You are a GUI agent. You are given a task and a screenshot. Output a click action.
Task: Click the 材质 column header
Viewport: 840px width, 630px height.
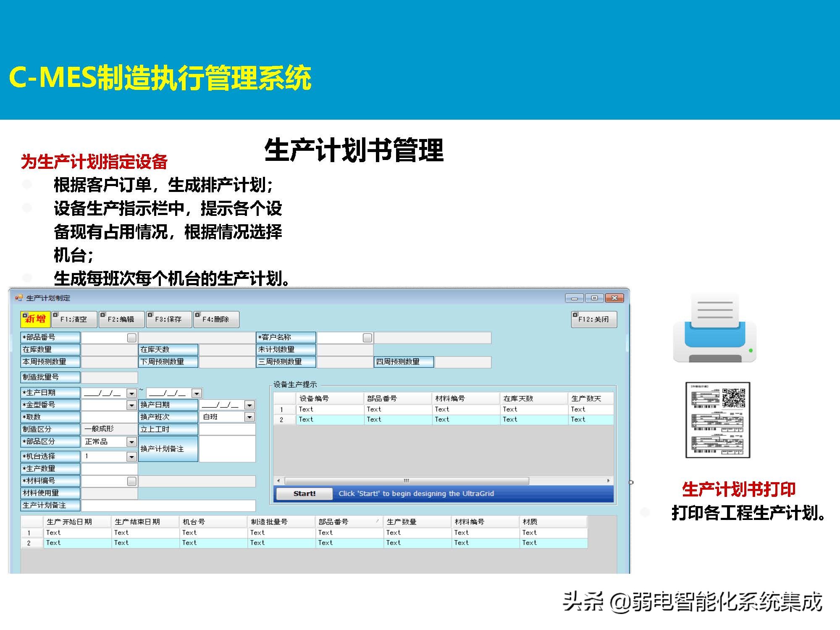[x=553, y=522]
